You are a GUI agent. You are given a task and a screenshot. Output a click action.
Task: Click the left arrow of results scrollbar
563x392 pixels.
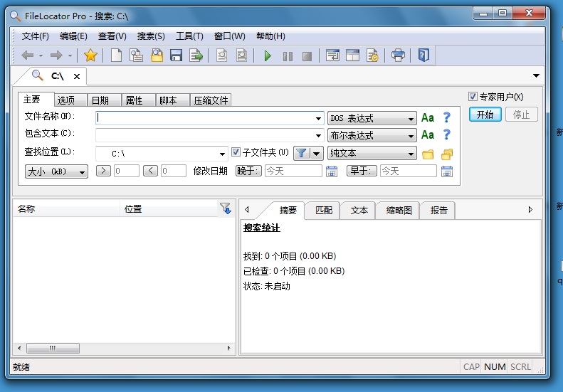tap(19, 348)
